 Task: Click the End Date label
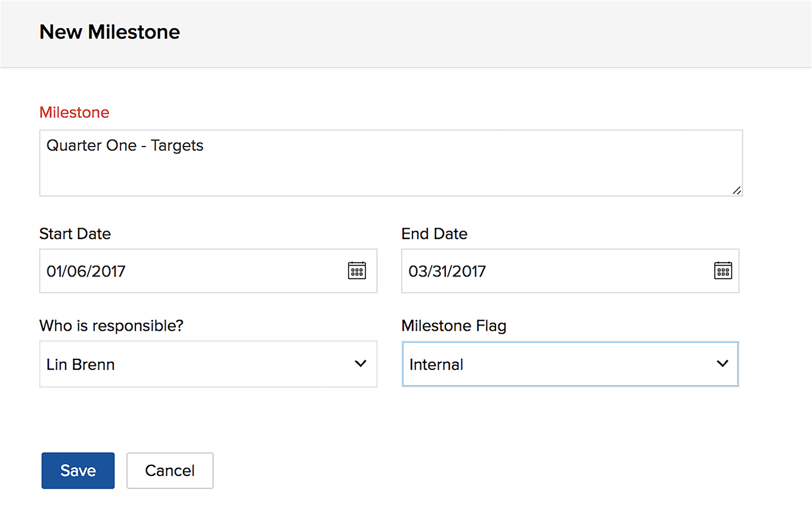(x=435, y=234)
